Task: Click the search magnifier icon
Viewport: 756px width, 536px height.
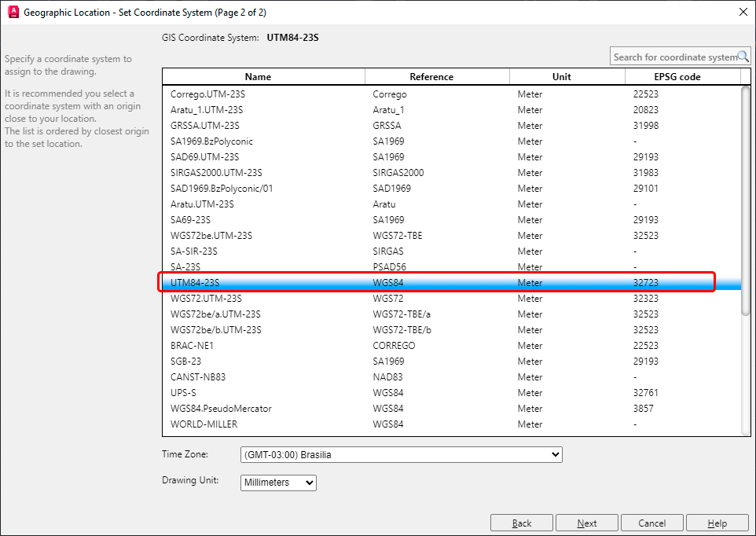Action: [x=742, y=56]
